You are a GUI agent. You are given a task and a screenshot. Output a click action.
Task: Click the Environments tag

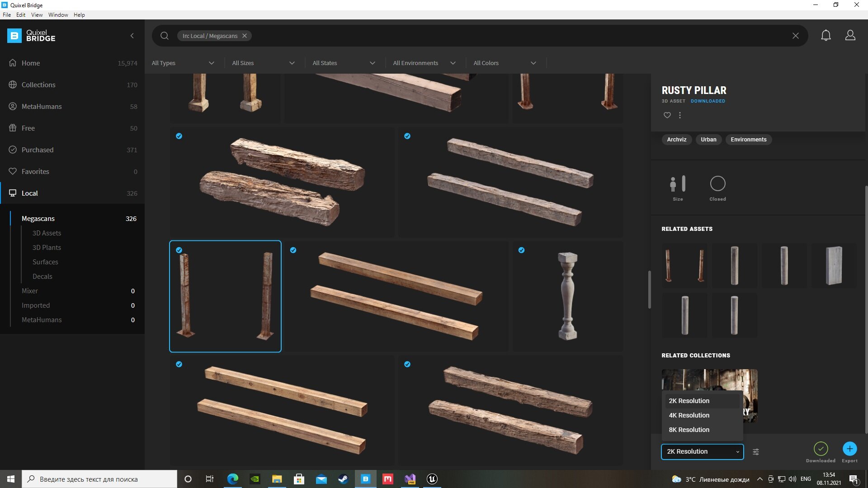(749, 140)
